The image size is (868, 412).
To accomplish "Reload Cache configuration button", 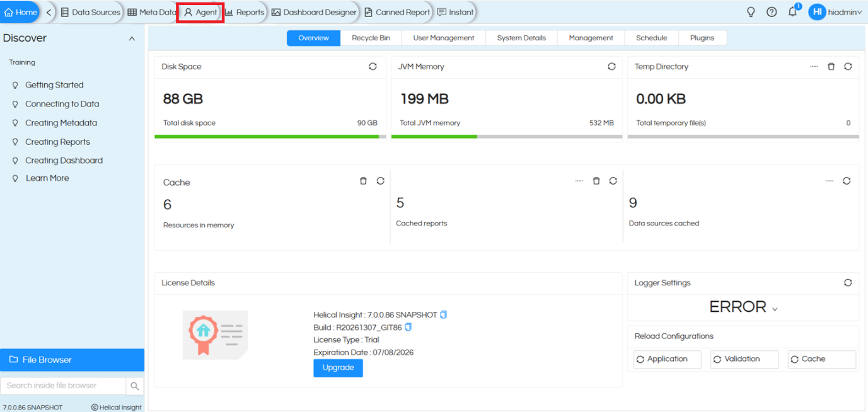I will tap(822, 359).
